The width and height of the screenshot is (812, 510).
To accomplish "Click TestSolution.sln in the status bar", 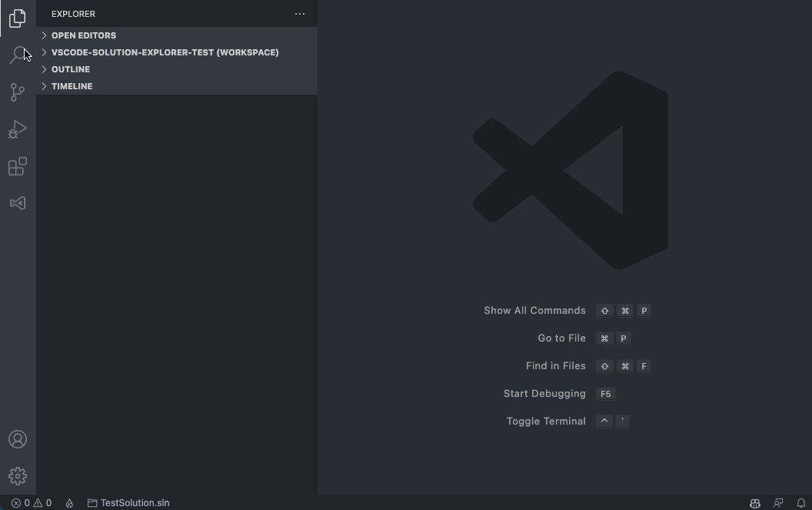I will coord(129,503).
